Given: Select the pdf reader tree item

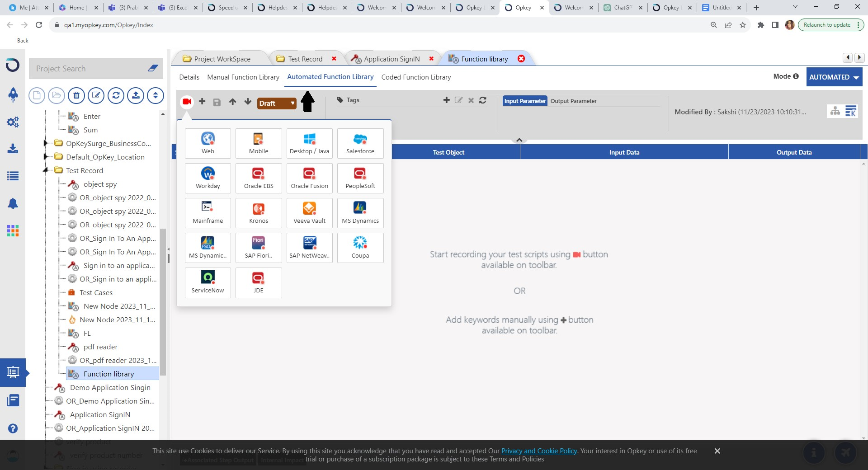Looking at the screenshot, I should pyautogui.click(x=100, y=347).
